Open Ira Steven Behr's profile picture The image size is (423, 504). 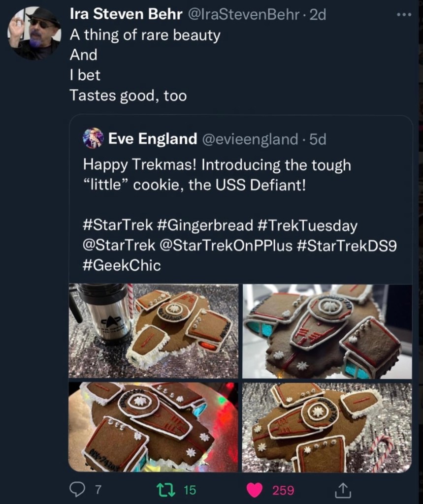34,33
